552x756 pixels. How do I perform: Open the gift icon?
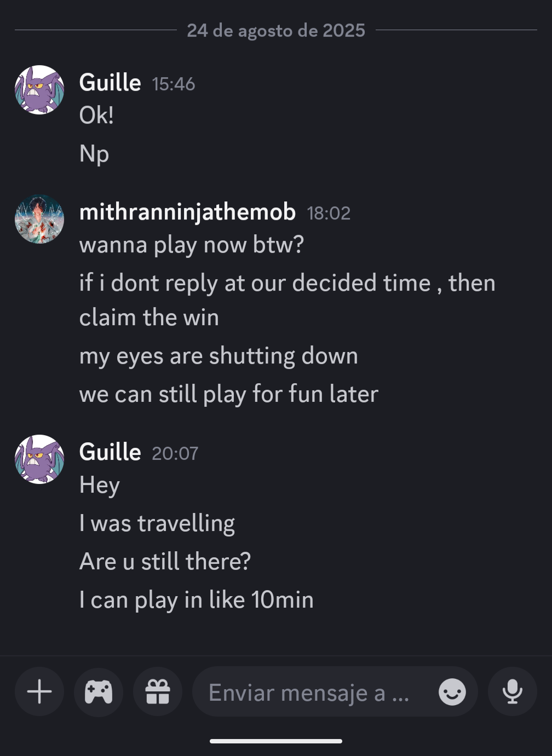158,692
